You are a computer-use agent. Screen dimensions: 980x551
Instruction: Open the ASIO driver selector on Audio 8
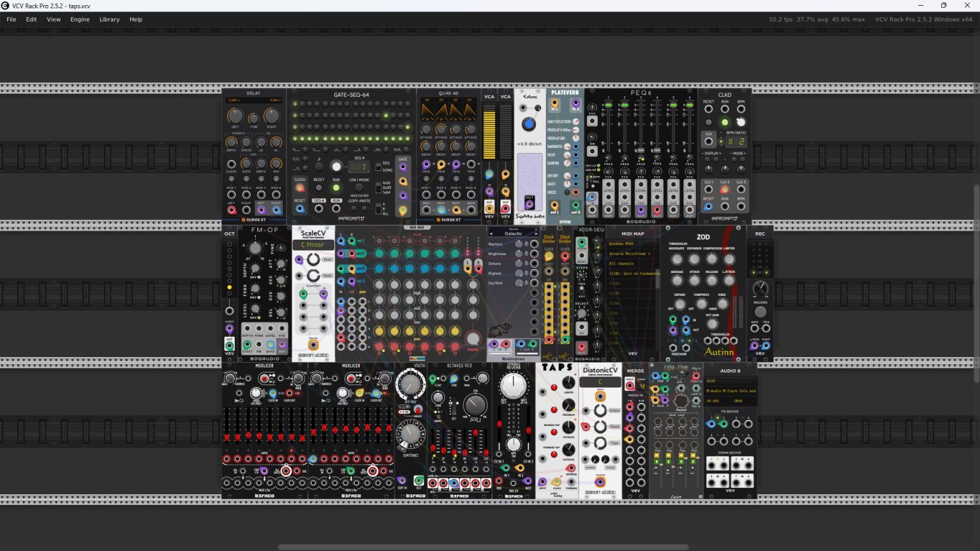click(731, 381)
